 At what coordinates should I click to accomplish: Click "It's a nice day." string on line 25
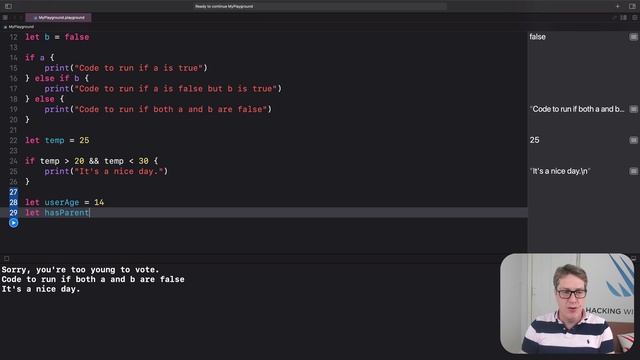pos(119,171)
